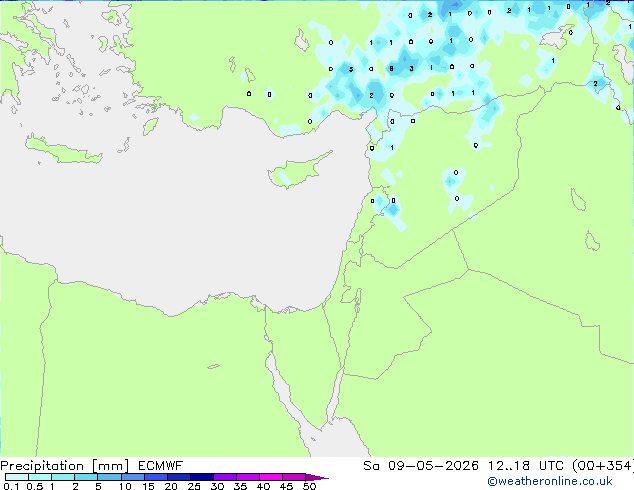Image resolution: width=634 pixels, height=490 pixels.
Task: Click the legend label '0.1'
Action: pos(11,486)
